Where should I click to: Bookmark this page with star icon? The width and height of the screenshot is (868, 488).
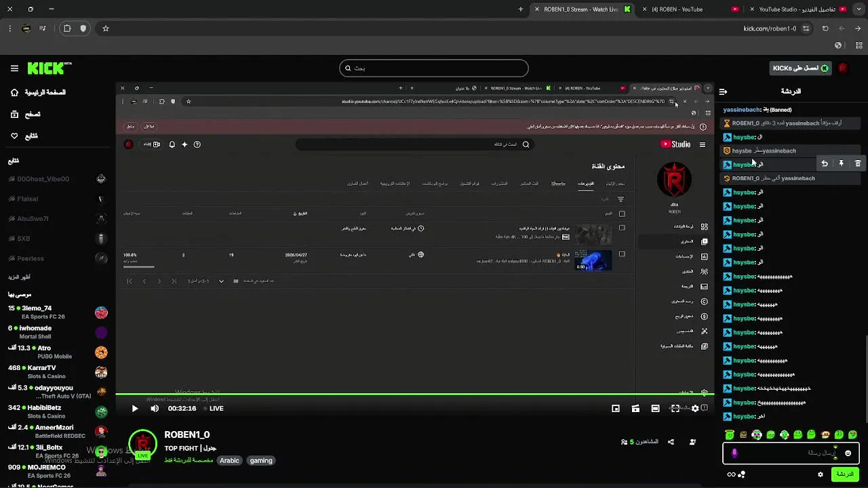click(106, 28)
